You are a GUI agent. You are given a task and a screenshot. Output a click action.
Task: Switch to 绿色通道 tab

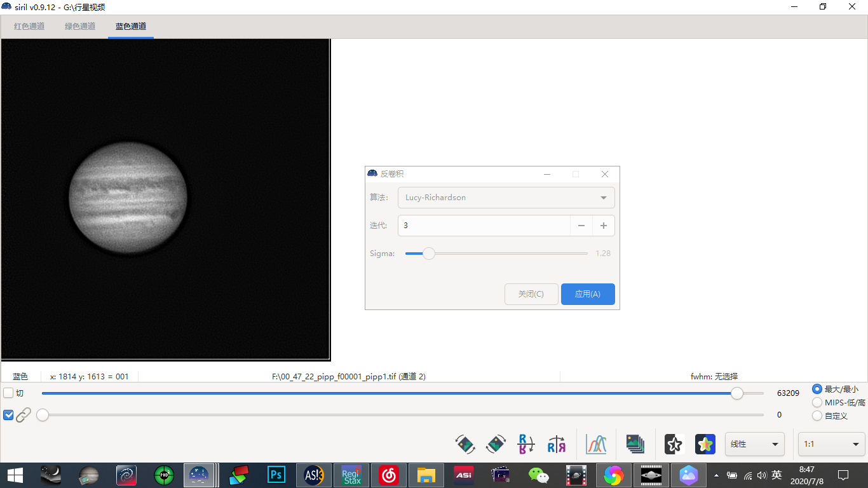coord(80,26)
